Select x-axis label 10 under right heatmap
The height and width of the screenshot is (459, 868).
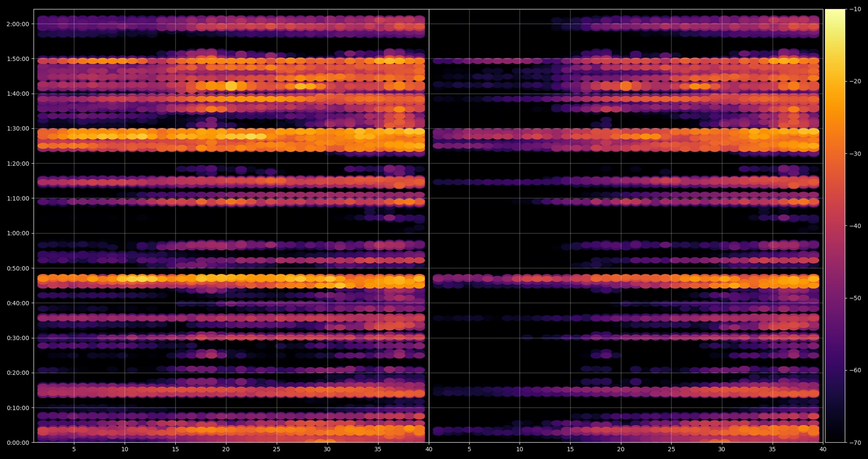pos(520,449)
